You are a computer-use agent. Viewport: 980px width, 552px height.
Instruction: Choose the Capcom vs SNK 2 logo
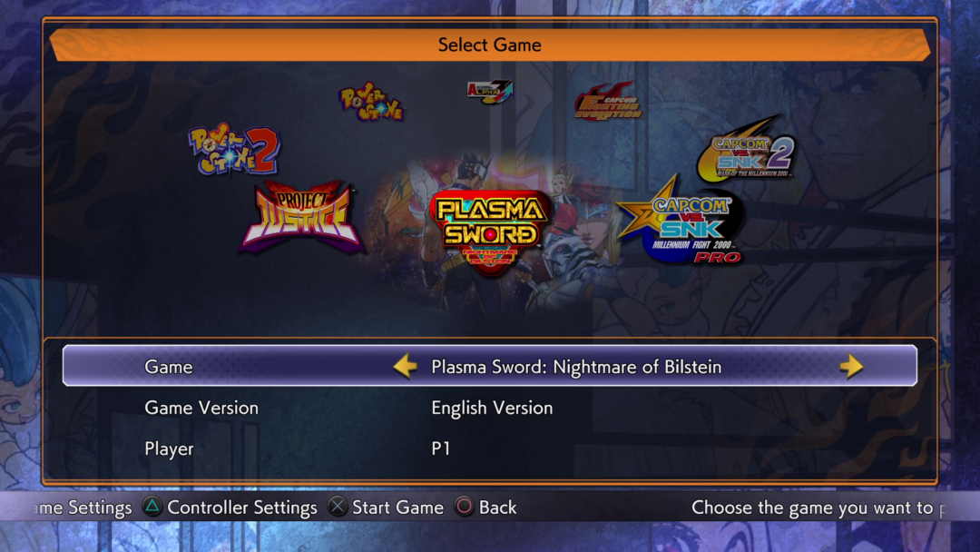coord(747,149)
